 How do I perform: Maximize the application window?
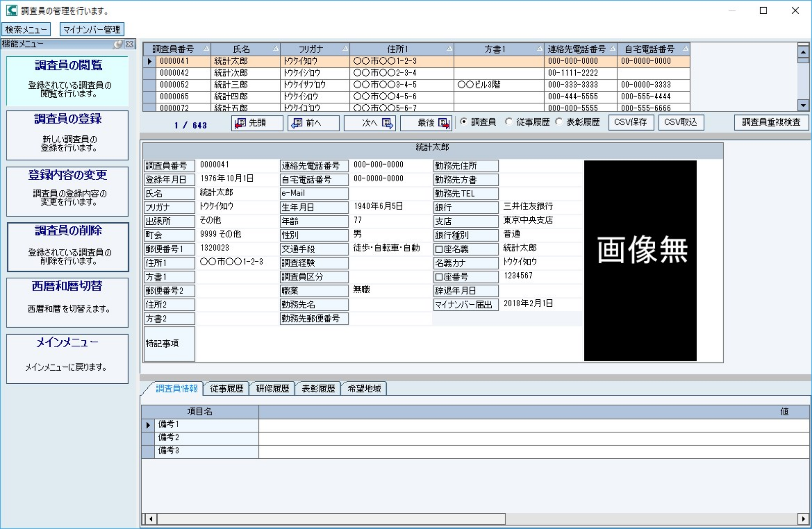763,11
